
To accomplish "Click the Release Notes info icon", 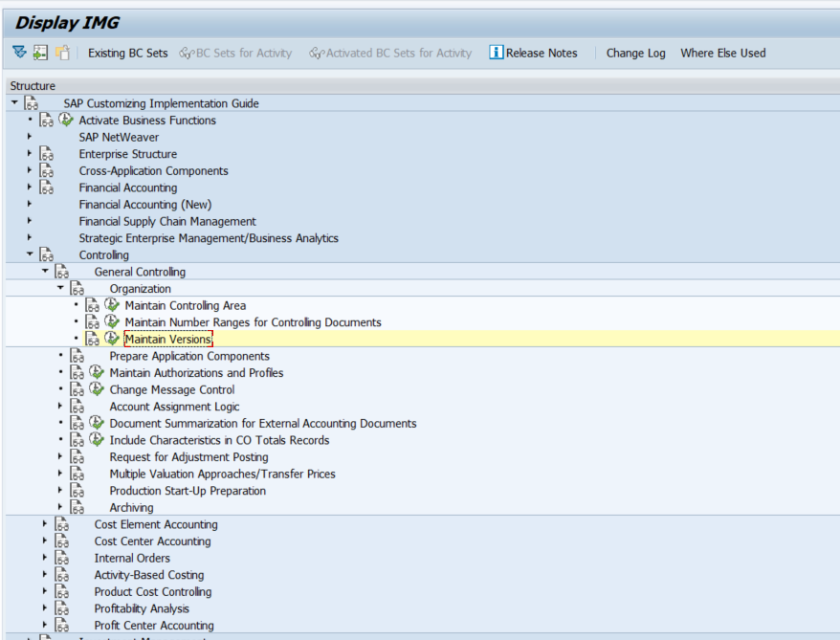I will [497, 53].
